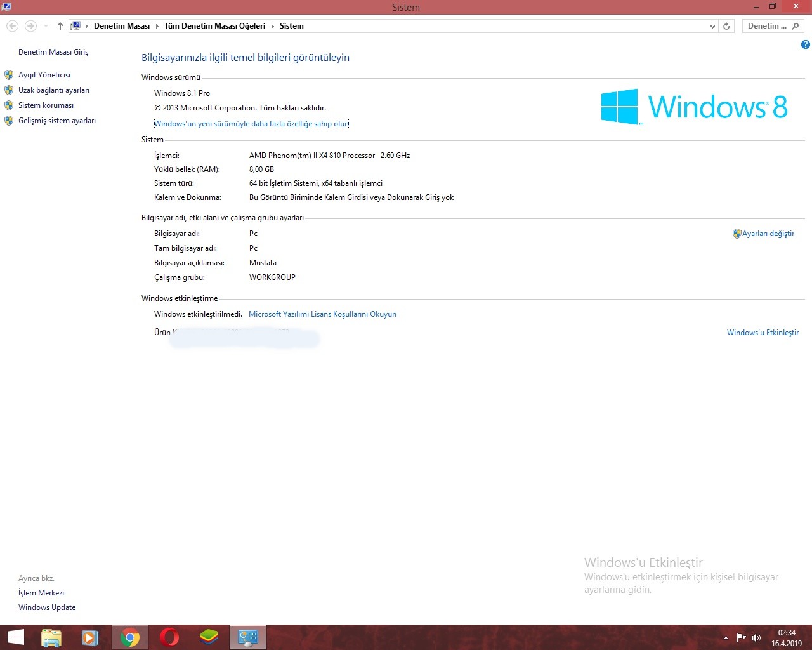This screenshot has width=812, height=650.
Task: Click in the Denetim Masası search box
Action: pos(768,26)
